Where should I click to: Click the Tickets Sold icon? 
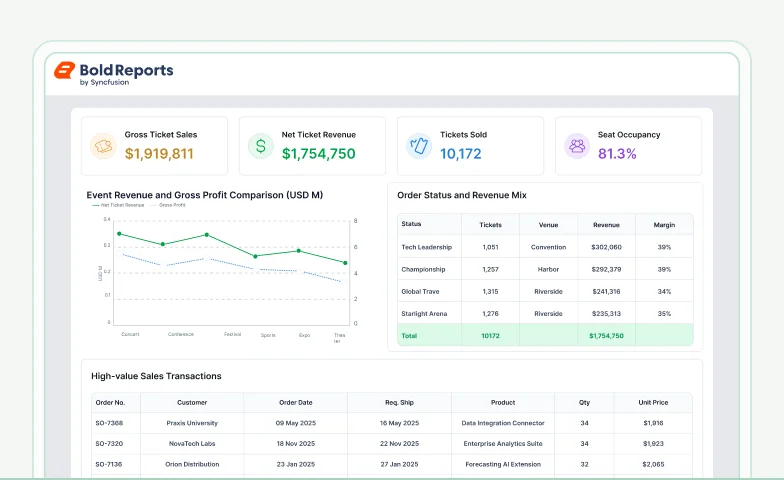419,146
